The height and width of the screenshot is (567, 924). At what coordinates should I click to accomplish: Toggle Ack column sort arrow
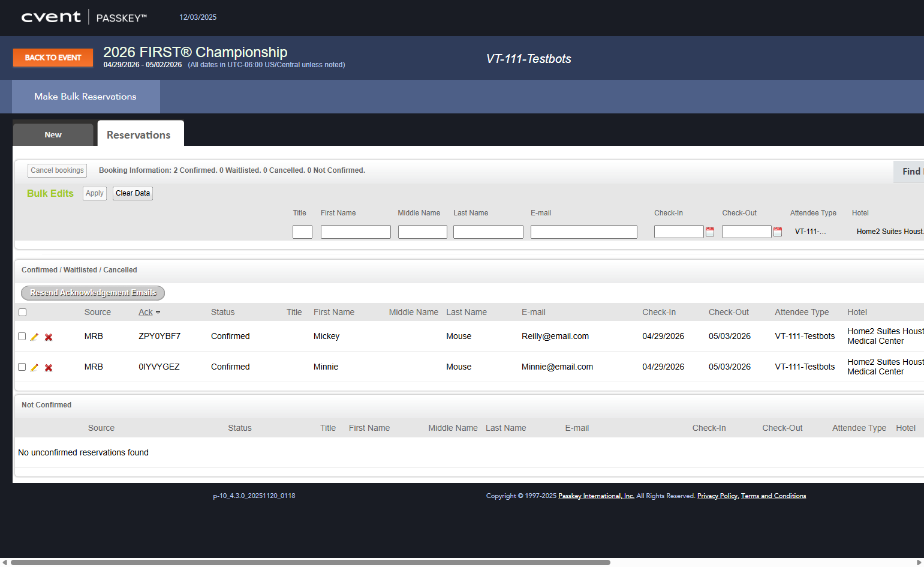click(x=158, y=313)
